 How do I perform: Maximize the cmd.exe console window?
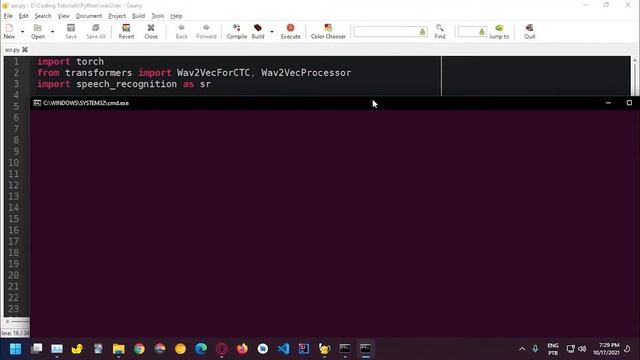629,103
